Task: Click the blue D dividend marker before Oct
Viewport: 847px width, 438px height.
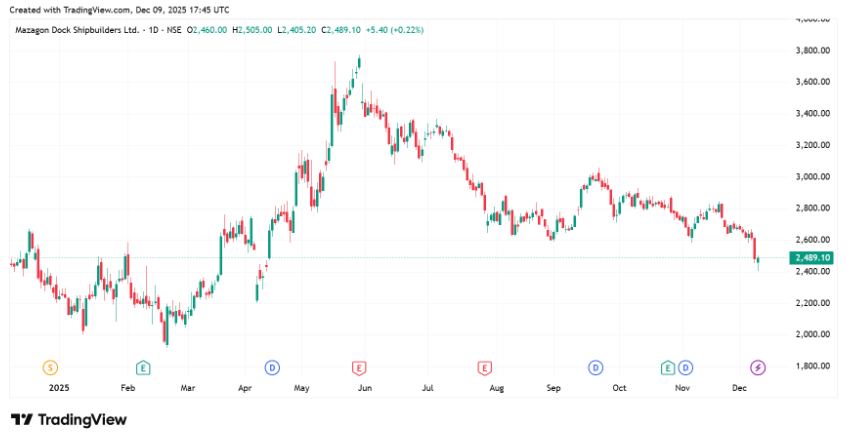Action: coord(596,367)
